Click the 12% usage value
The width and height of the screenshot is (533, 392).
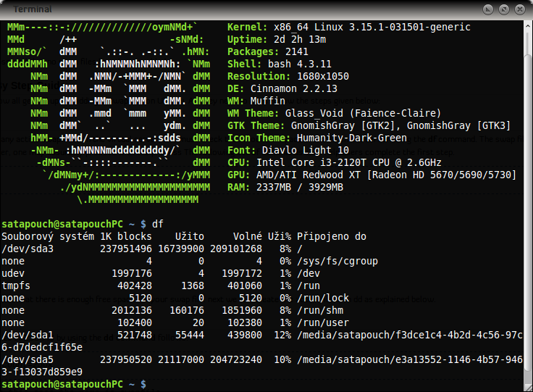[x=282, y=335]
